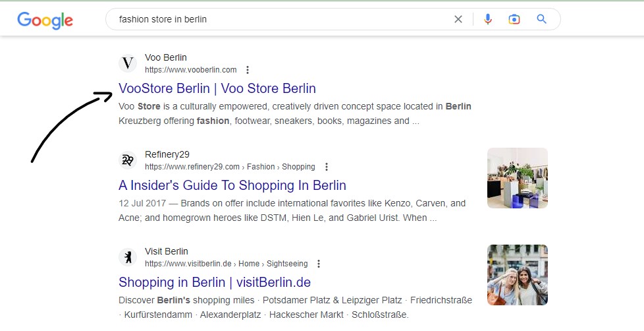Open three-dot menu beside visitberlin.de URL
The width and height of the screenshot is (644, 331).
[319, 264]
